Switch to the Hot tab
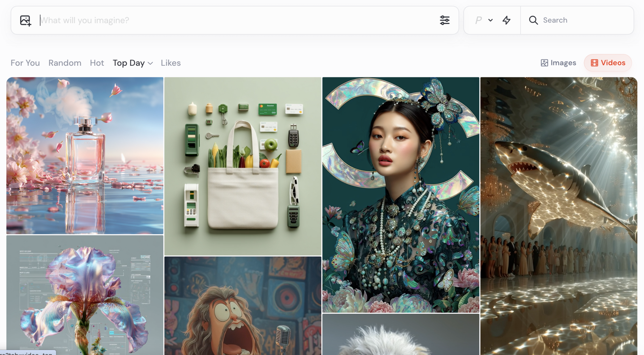Screen dimensions: 644x355 tap(97, 63)
